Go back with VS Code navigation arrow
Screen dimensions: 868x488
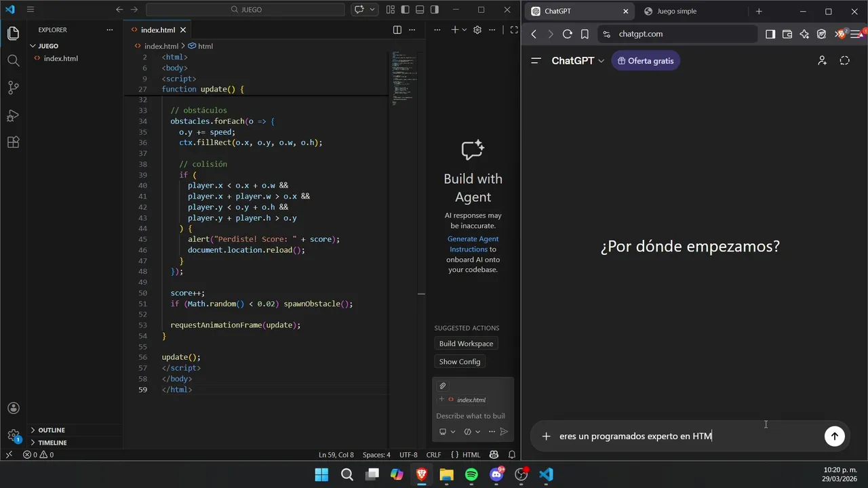coord(119,9)
